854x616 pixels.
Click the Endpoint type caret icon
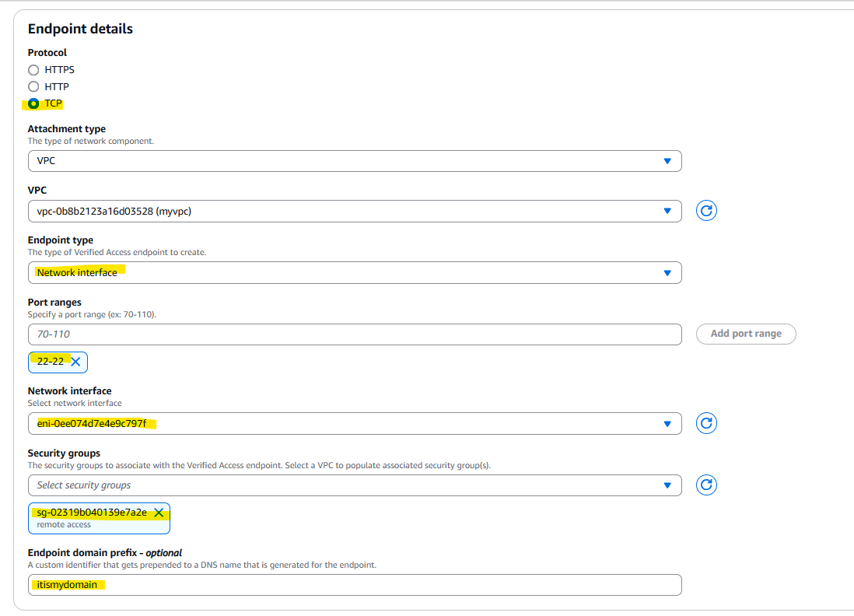point(667,273)
